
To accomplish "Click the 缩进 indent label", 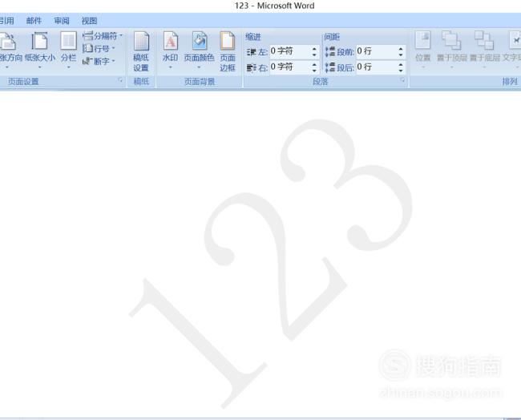I will click(x=253, y=37).
